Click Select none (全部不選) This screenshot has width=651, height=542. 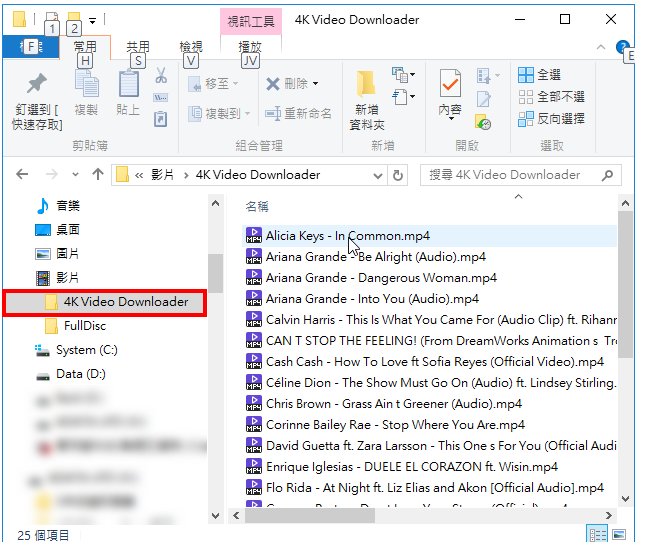(551, 97)
